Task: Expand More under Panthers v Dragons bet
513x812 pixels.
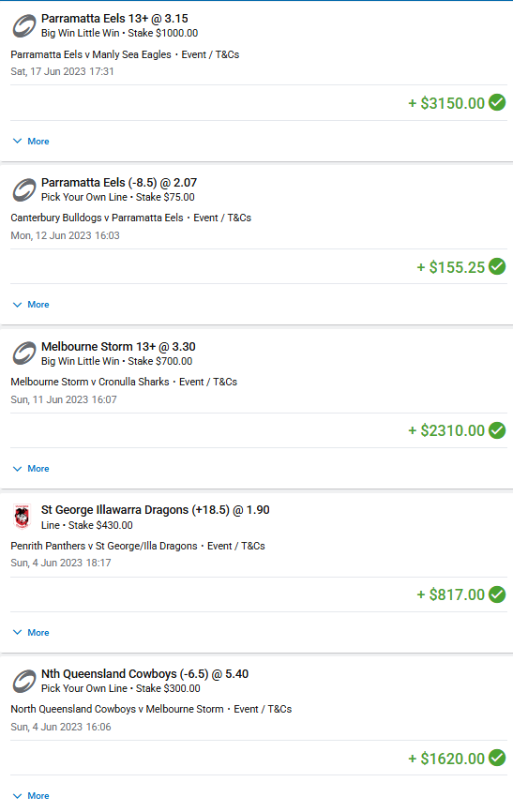Action: (x=31, y=632)
